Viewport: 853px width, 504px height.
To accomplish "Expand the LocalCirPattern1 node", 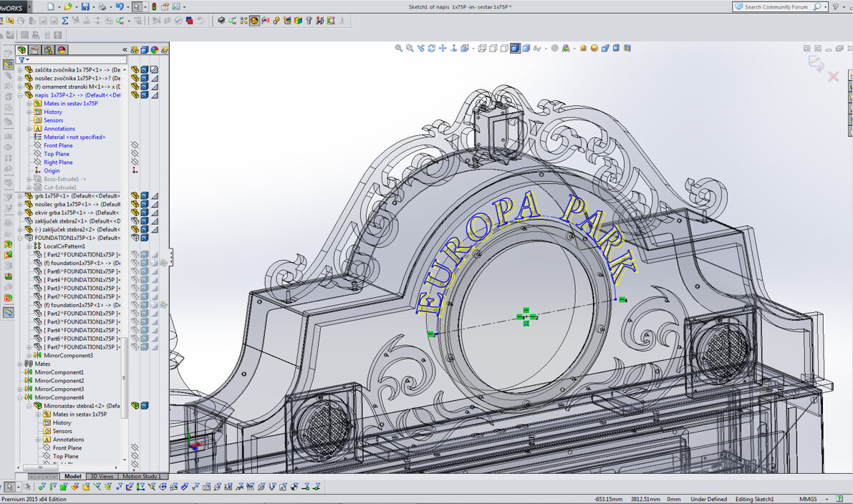I will pyautogui.click(x=29, y=246).
